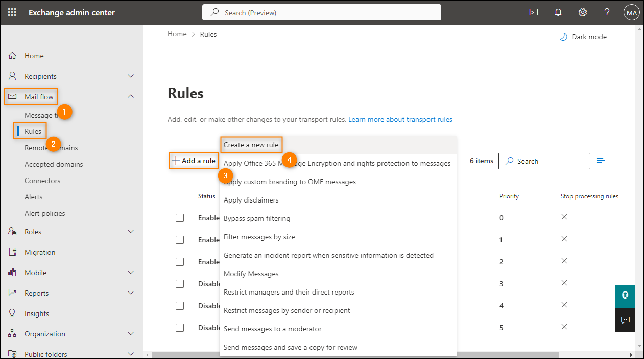Click the Recipients person icon

point(13,76)
